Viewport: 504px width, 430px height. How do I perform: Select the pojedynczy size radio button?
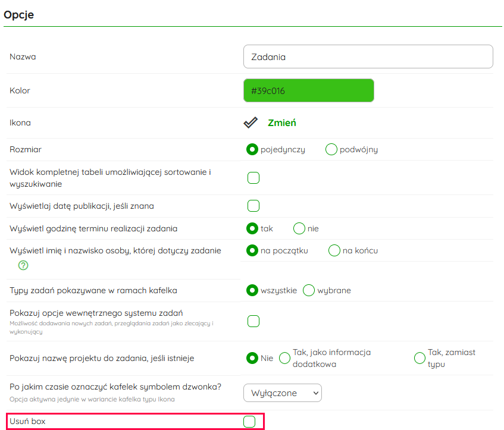(x=252, y=149)
